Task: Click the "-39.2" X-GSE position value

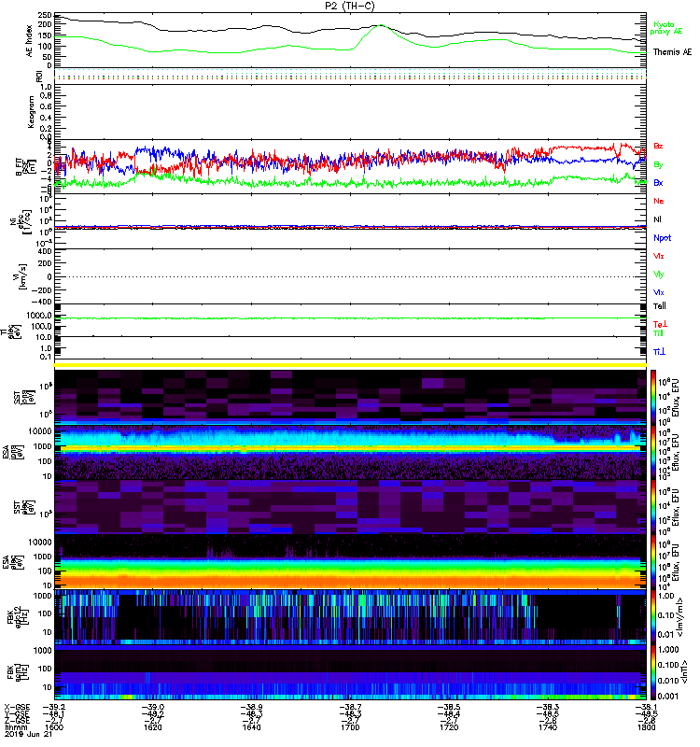Action: pos(54,708)
